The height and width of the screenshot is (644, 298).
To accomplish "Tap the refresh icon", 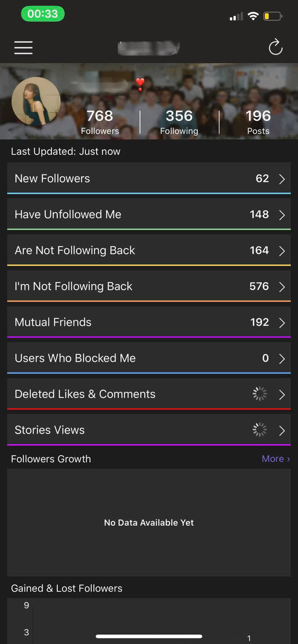I will click(275, 47).
